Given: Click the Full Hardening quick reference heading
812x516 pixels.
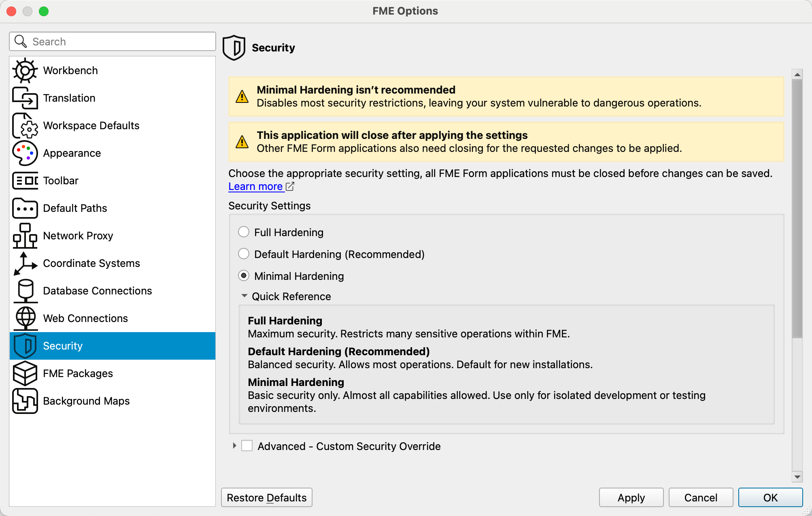Looking at the screenshot, I should click(285, 321).
